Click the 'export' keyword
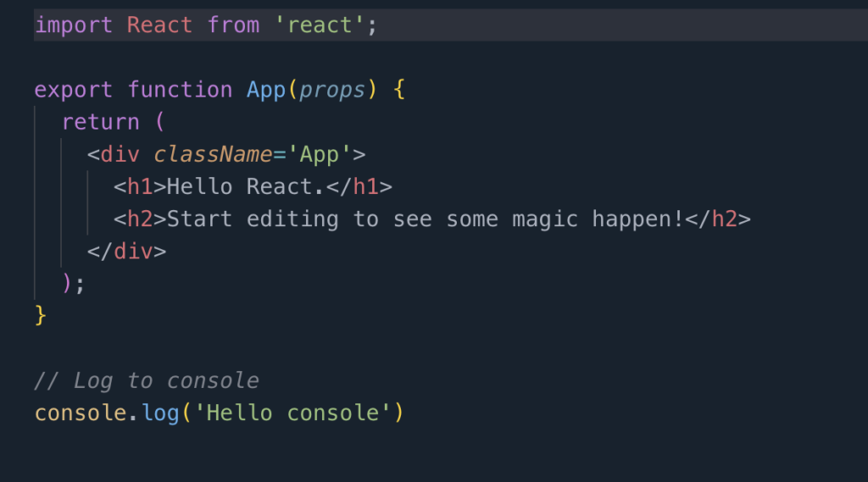Screen dimensions: 868x482 coord(74,90)
